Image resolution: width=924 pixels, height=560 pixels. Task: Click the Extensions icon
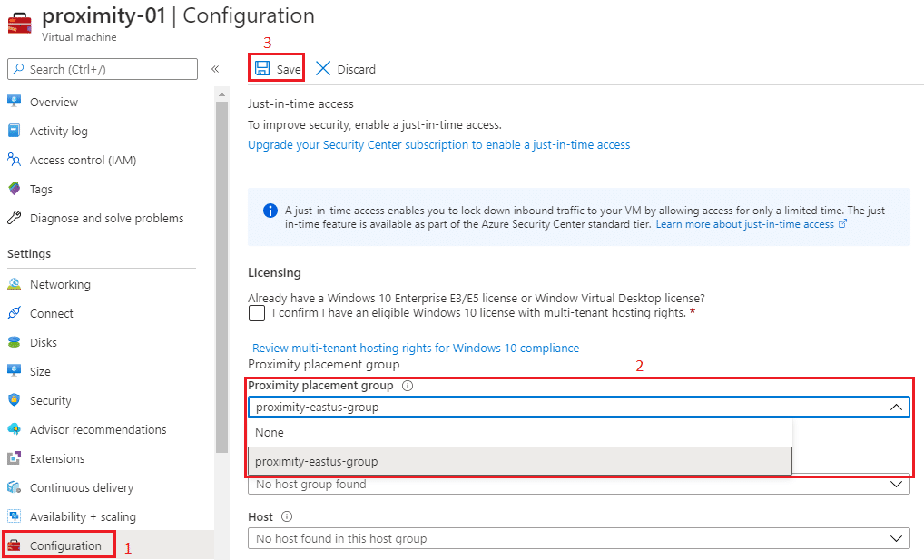click(x=15, y=458)
